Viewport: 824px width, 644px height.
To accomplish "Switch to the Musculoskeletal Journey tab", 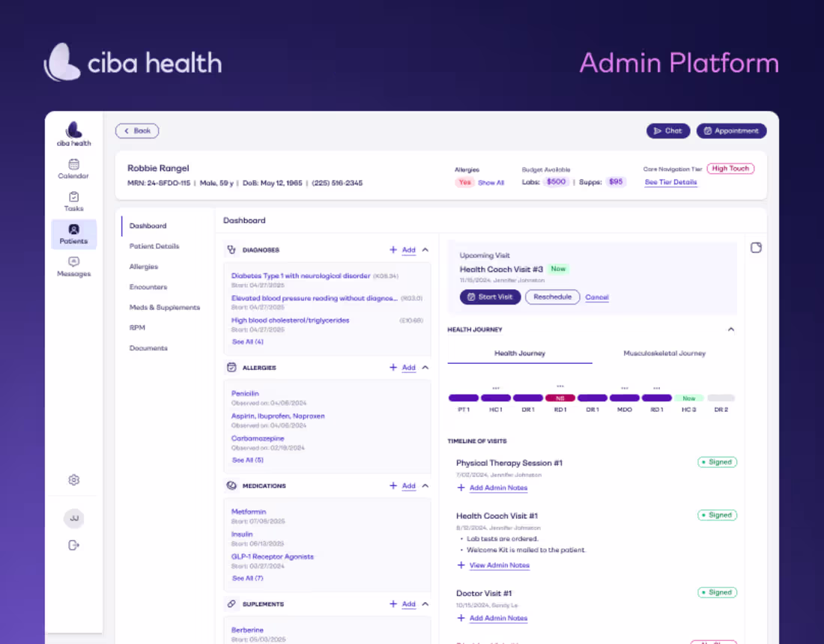I will [x=665, y=353].
